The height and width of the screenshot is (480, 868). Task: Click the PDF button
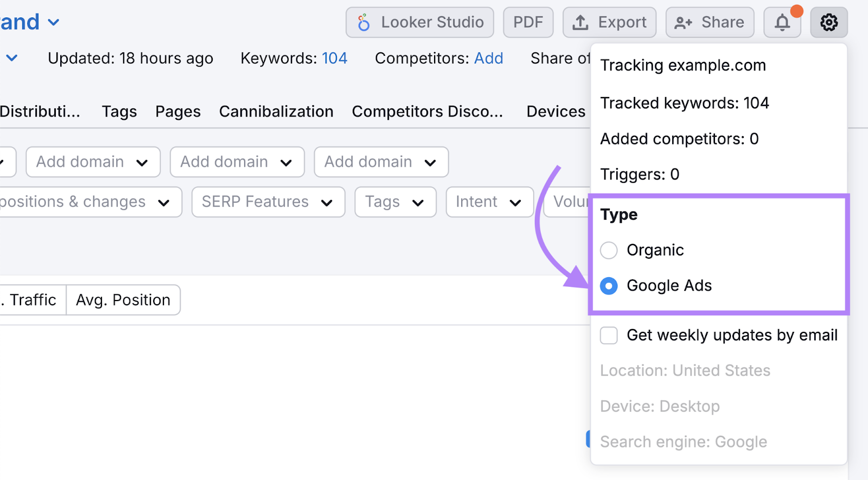pyautogui.click(x=528, y=23)
